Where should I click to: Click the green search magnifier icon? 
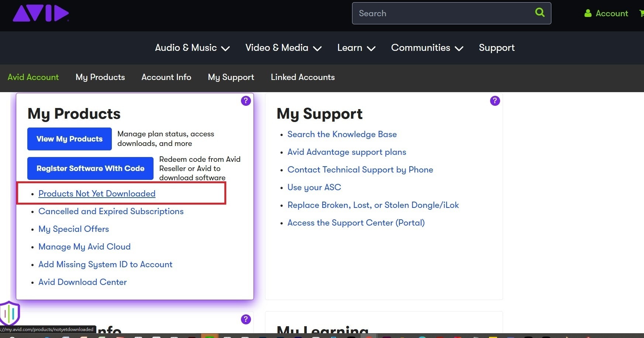(x=540, y=13)
